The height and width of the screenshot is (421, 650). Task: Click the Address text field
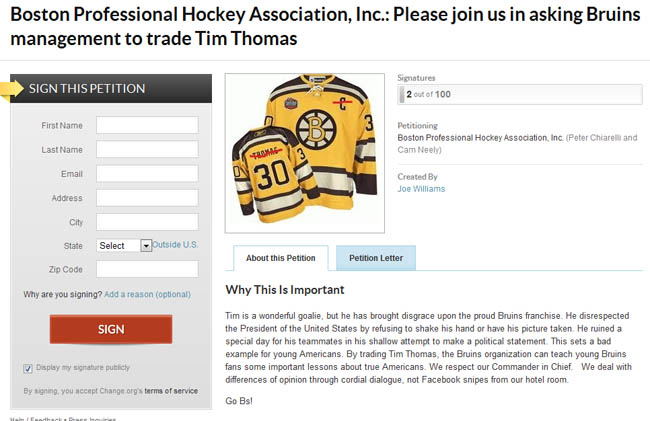pos(147,197)
